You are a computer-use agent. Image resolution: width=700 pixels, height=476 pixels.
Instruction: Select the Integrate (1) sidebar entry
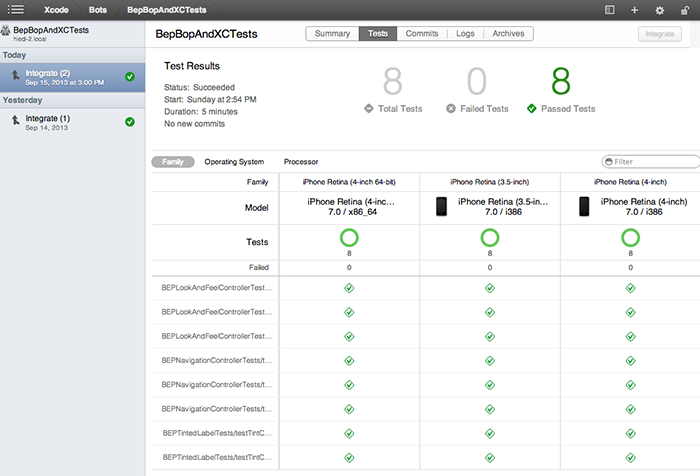[x=72, y=122]
